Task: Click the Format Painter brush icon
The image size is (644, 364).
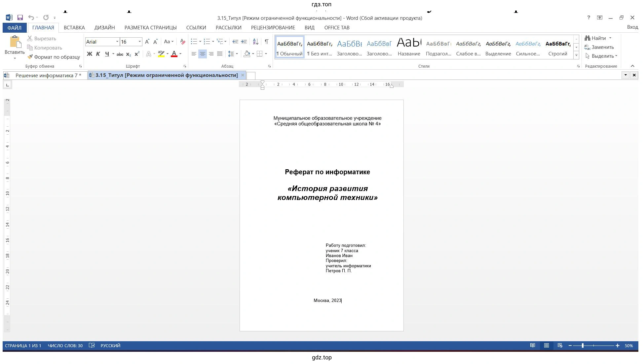Action: click(x=30, y=57)
